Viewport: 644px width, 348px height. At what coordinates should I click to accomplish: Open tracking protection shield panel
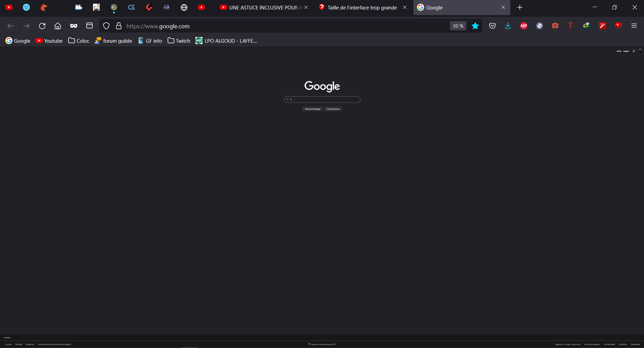(x=106, y=26)
